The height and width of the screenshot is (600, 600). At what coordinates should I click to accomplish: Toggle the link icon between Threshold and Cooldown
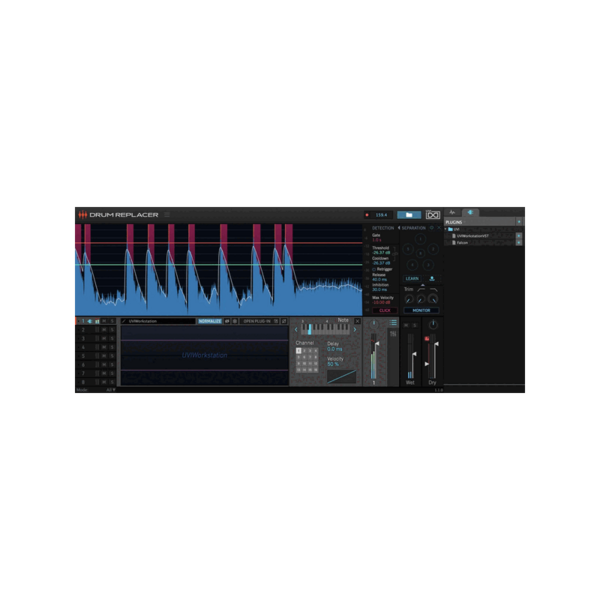[395, 254]
